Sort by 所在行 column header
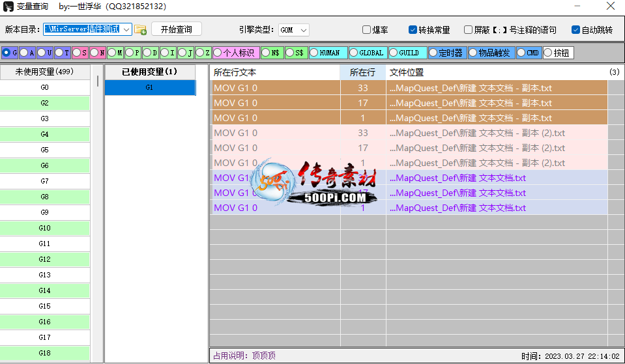The height and width of the screenshot is (364, 625). (x=363, y=72)
